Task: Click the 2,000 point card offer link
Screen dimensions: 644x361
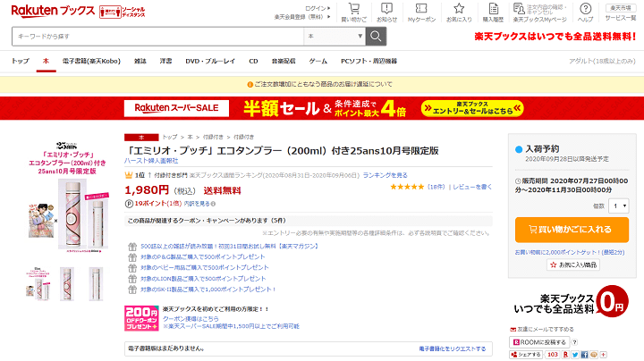Action: pos(570,252)
